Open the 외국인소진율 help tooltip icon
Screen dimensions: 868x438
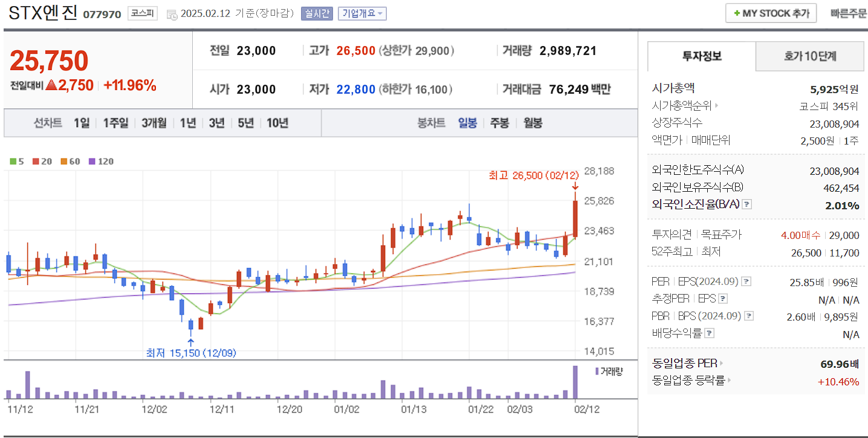(748, 204)
